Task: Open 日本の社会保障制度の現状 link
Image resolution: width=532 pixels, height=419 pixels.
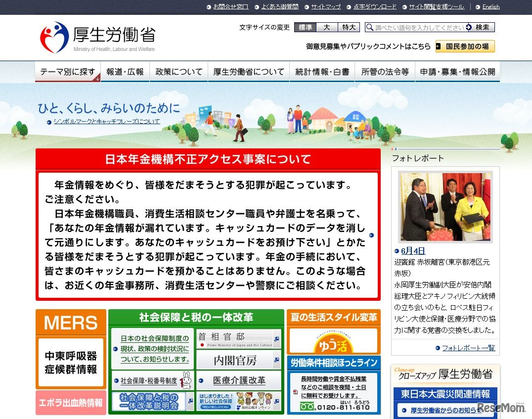Action: 155,349
